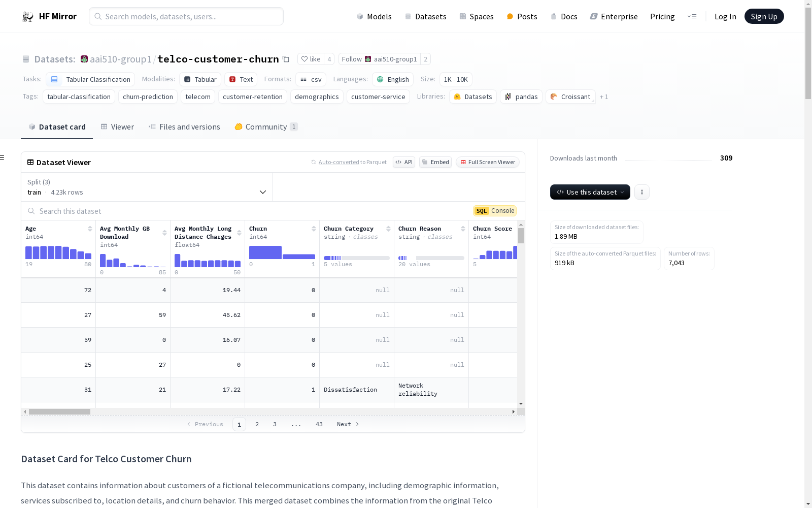Click the churn-prediction tag
Viewport: 812px width, 508px height.
(x=148, y=97)
